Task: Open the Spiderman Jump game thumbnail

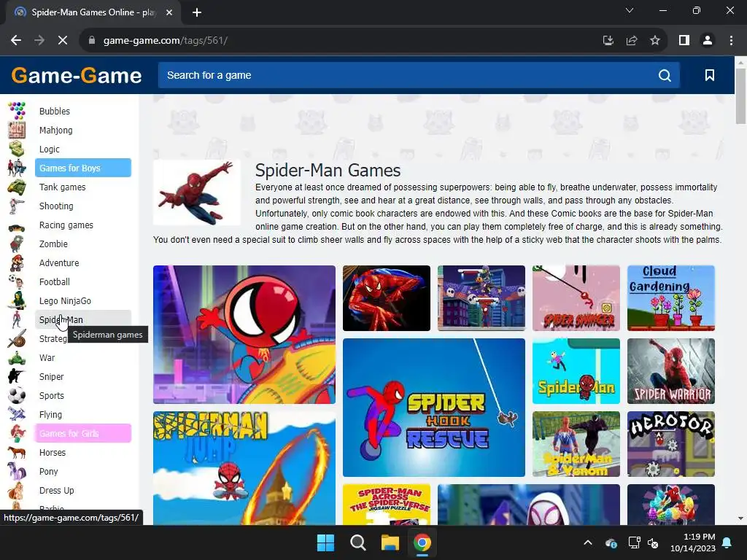Action: pos(244,469)
